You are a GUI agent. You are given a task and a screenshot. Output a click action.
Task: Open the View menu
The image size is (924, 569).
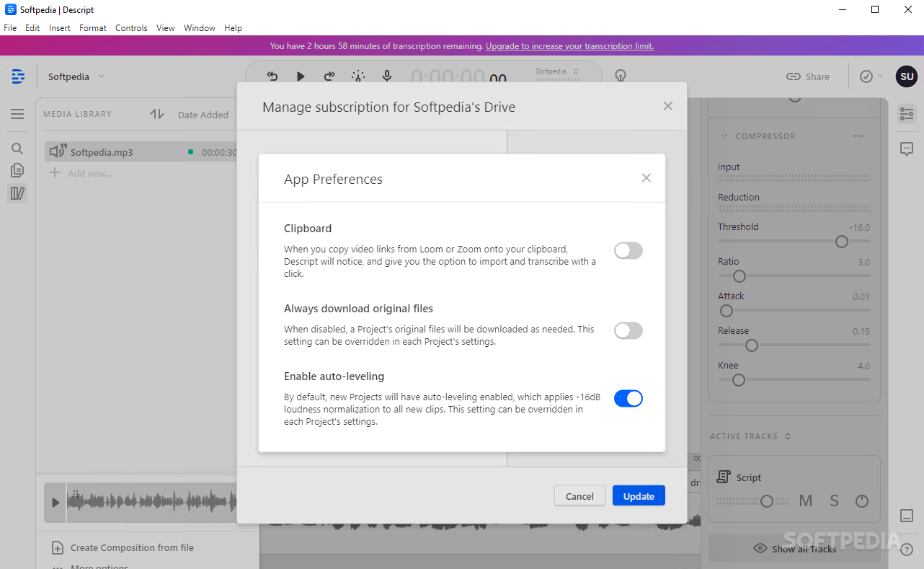tap(166, 28)
